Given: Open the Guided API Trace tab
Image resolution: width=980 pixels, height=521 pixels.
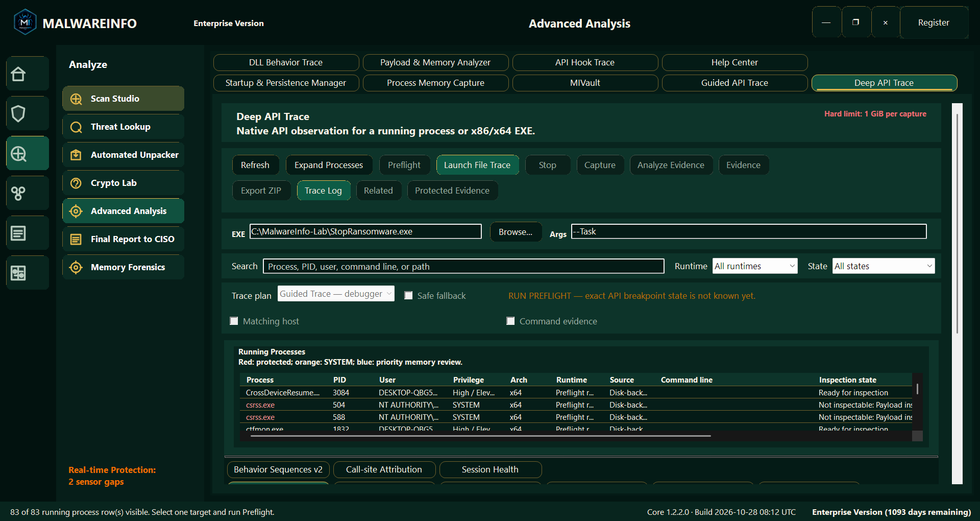Looking at the screenshot, I should (734, 83).
